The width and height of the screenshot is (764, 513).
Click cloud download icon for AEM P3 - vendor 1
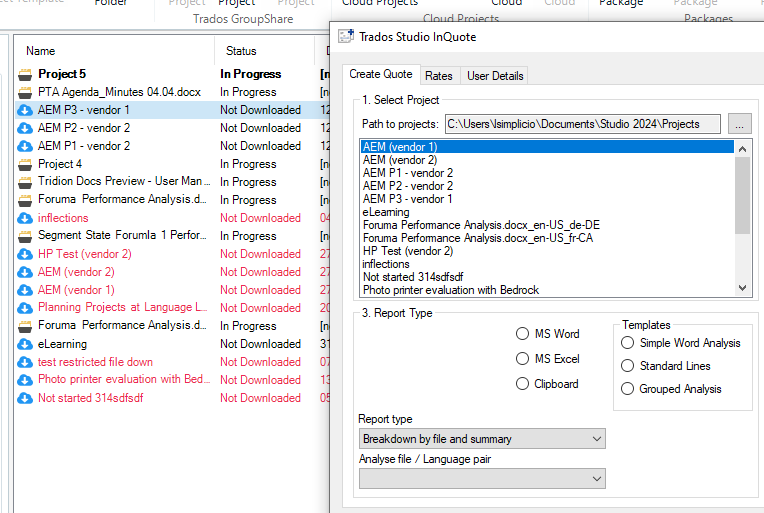tap(25, 111)
